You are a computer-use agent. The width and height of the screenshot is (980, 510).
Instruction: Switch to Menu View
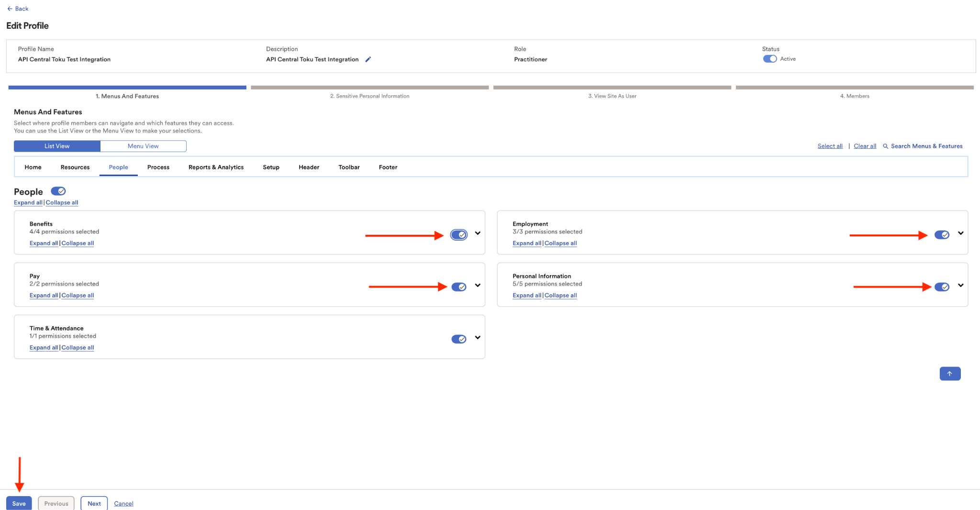tap(143, 146)
